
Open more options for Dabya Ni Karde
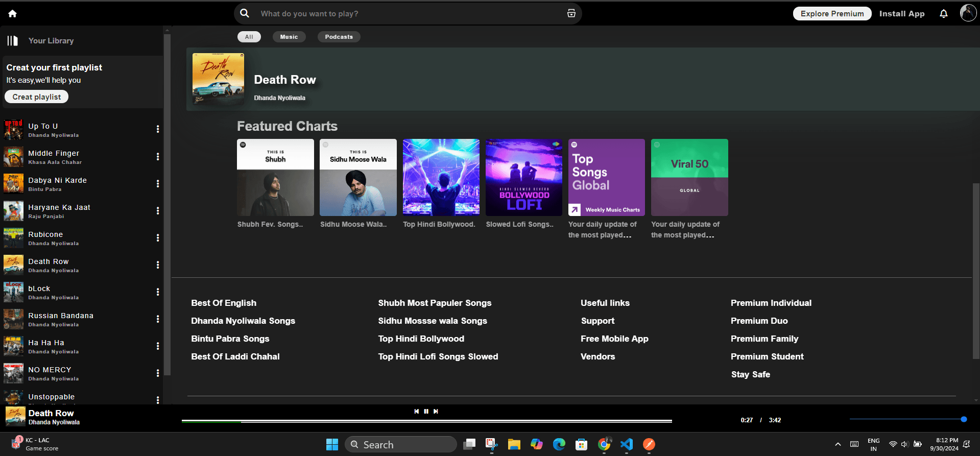pyautogui.click(x=158, y=183)
